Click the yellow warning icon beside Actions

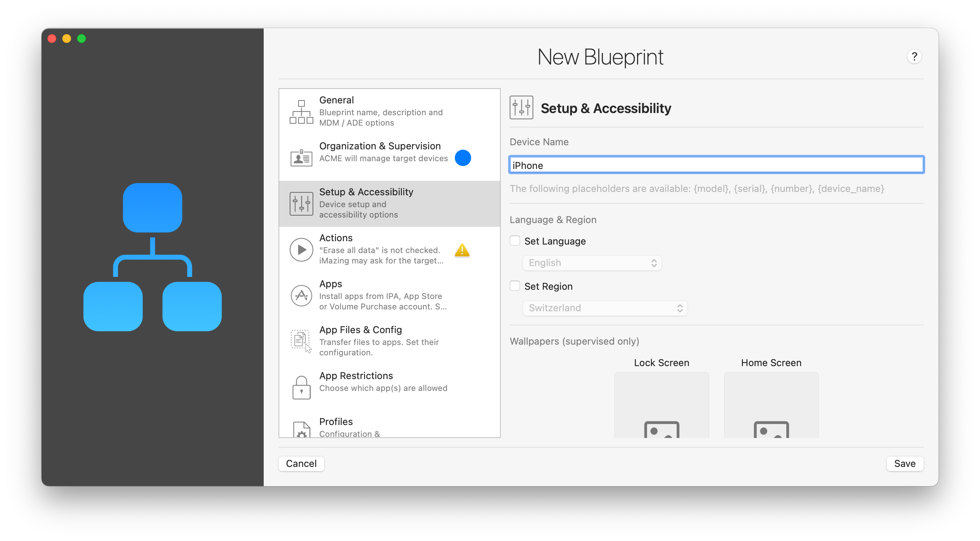[x=462, y=250]
